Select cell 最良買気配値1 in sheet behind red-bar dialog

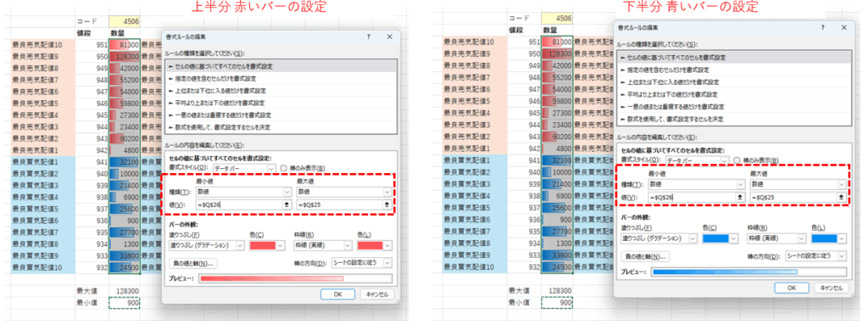(42, 163)
